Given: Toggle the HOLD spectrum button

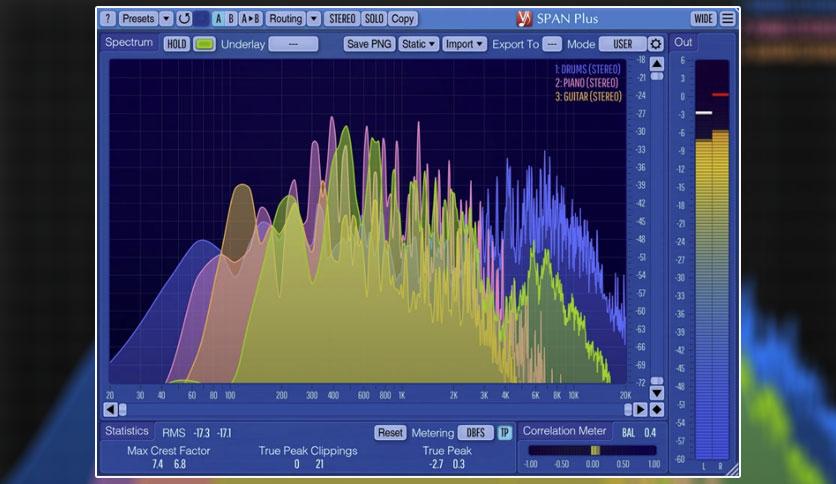Looking at the screenshot, I should [x=176, y=44].
